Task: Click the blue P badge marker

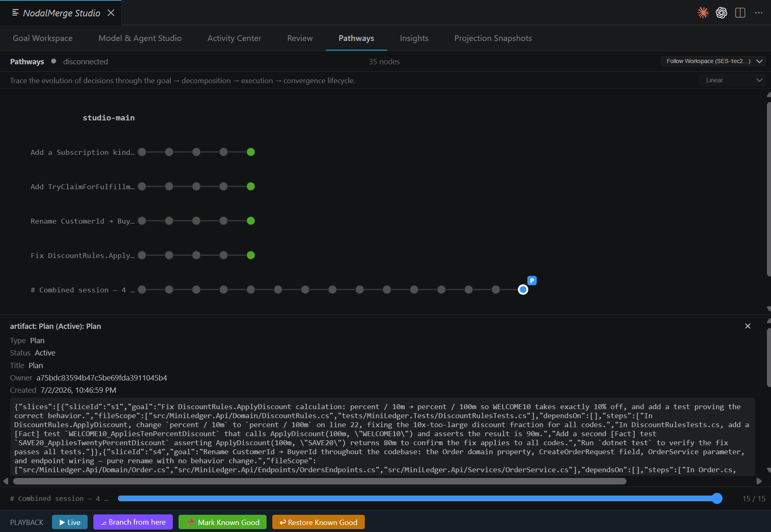Action: coord(532,281)
